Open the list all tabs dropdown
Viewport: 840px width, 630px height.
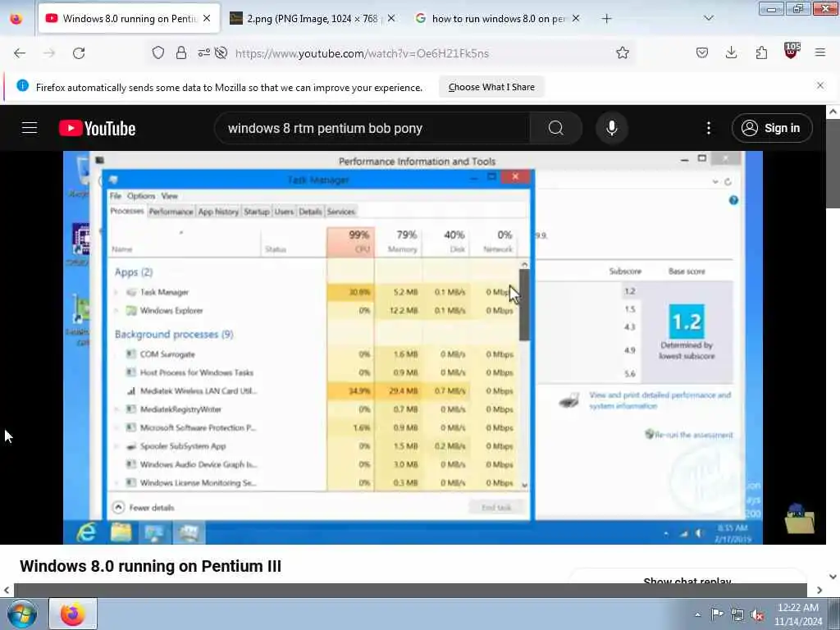(x=708, y=18)
